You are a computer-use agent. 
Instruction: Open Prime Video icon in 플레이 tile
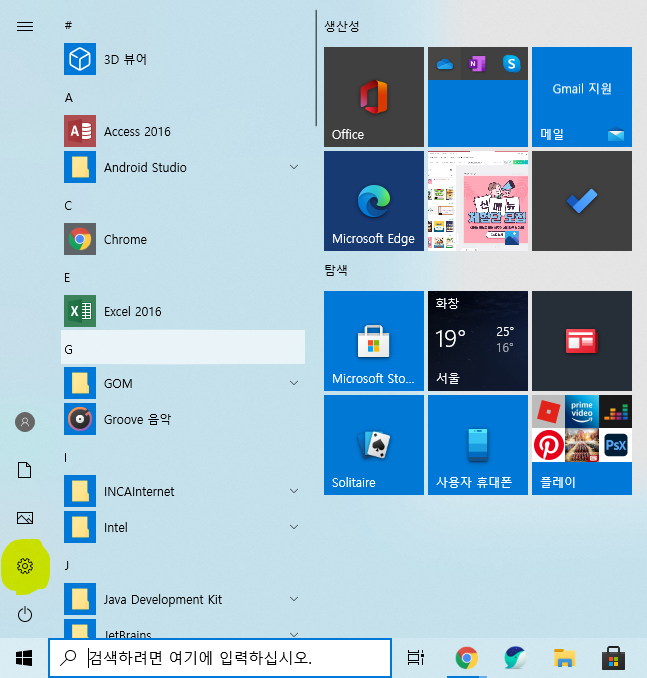coord(582,411)
